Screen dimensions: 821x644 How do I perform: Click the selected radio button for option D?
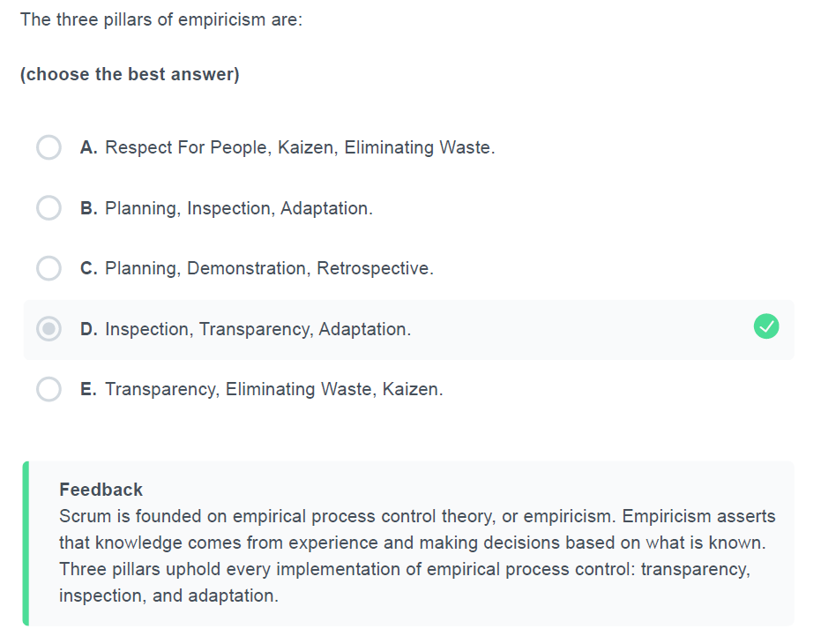coord(49,329)
